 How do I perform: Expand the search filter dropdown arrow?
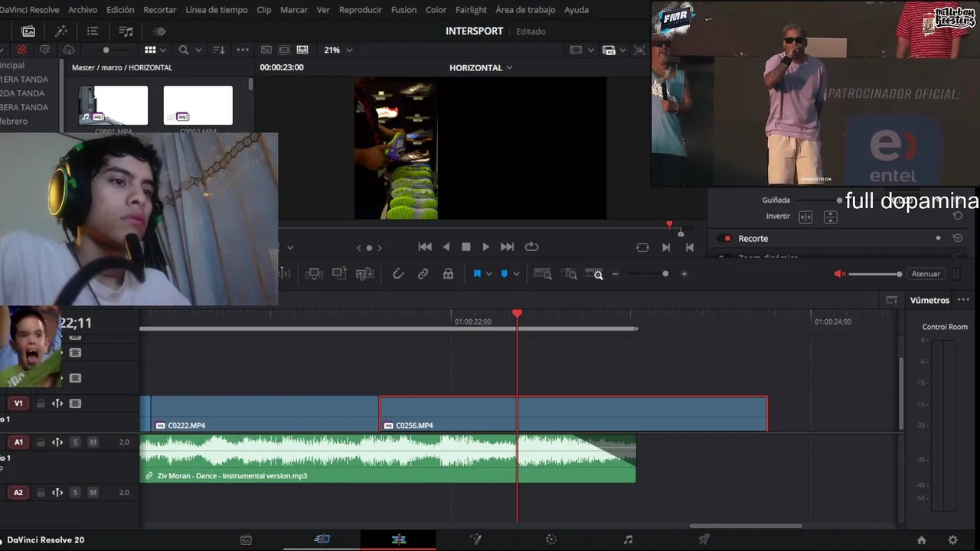point(198,50)
